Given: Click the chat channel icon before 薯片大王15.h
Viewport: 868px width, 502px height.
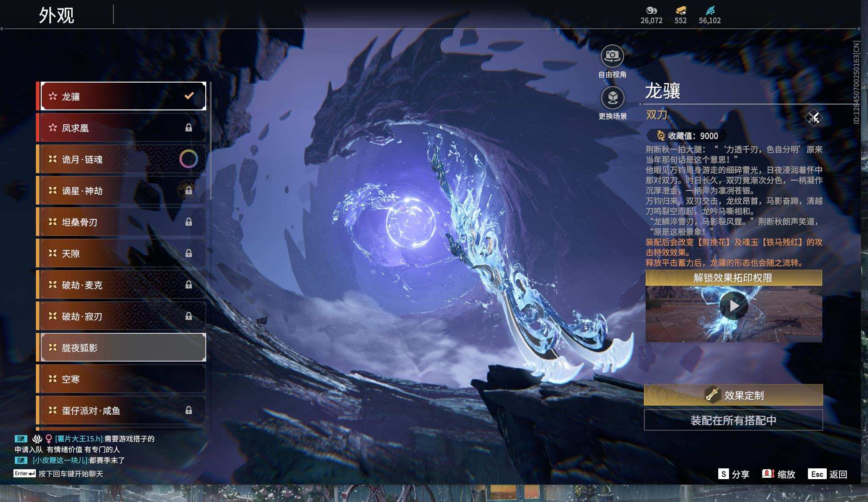Looking at the screenshot, I should tap(21, 439).
